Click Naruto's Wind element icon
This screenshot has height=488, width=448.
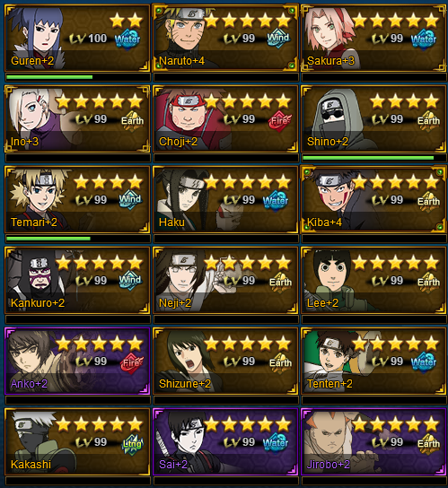point(278,39)
